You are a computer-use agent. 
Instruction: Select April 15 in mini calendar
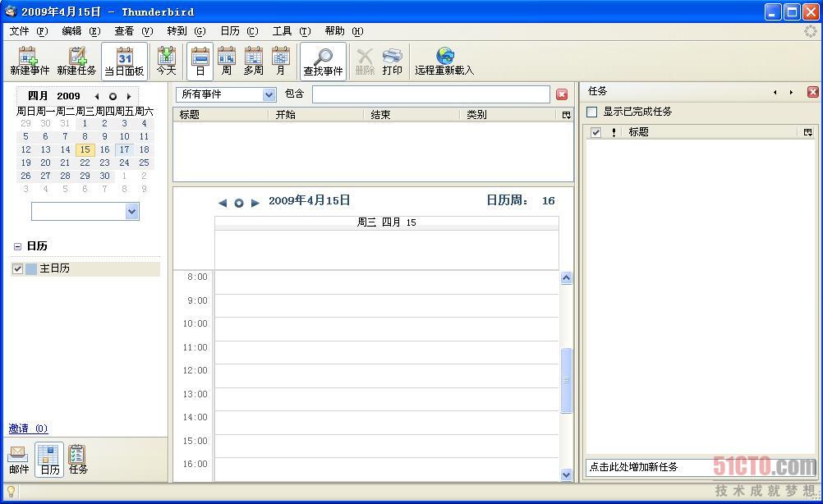(85, 149)
